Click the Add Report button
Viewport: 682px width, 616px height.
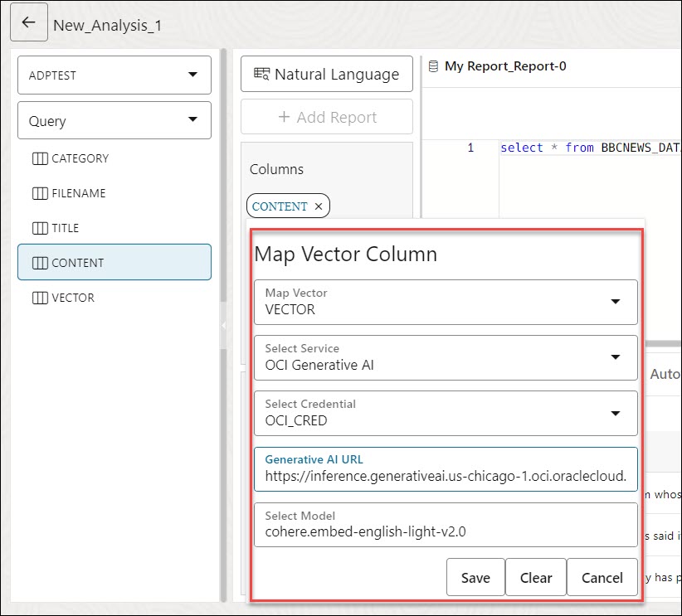[326, 116]
